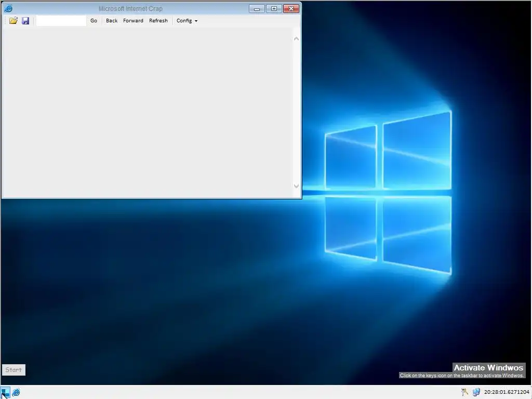Screen dimensions: 532x399
Task: Open the network computers tray icon
Action: tap(476, 392)
